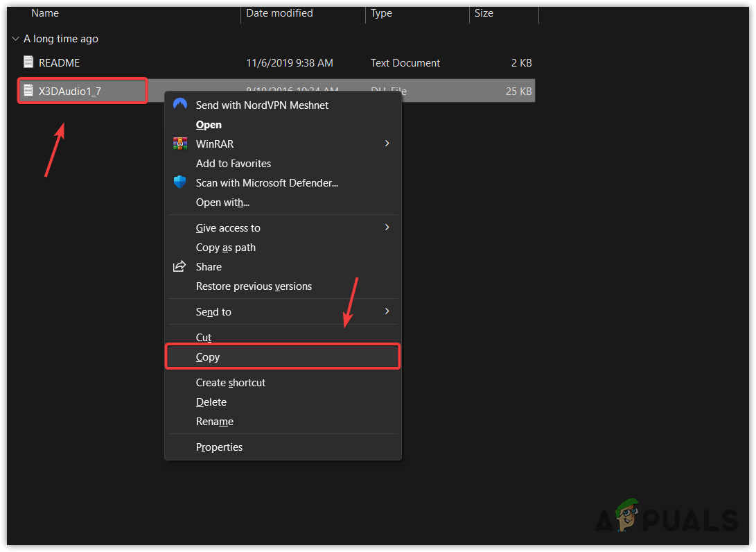Expand the WinRAR submenu arrow

(x=387, y=144)
